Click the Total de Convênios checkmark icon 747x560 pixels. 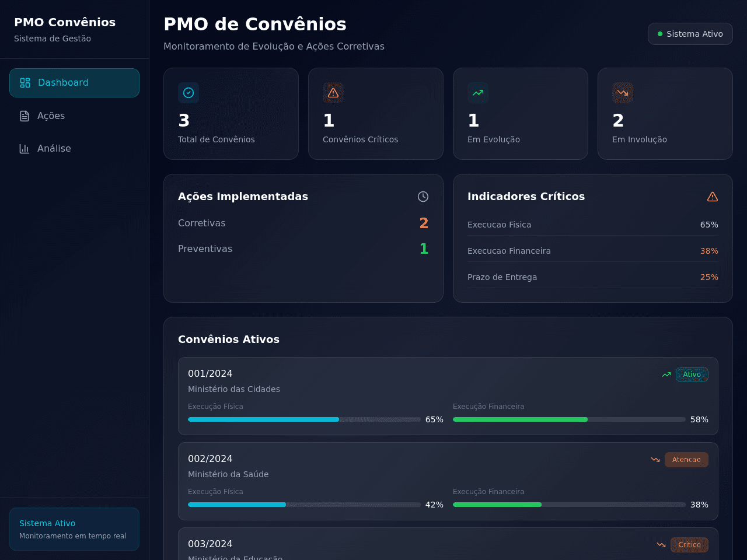[x=189, y=93]
